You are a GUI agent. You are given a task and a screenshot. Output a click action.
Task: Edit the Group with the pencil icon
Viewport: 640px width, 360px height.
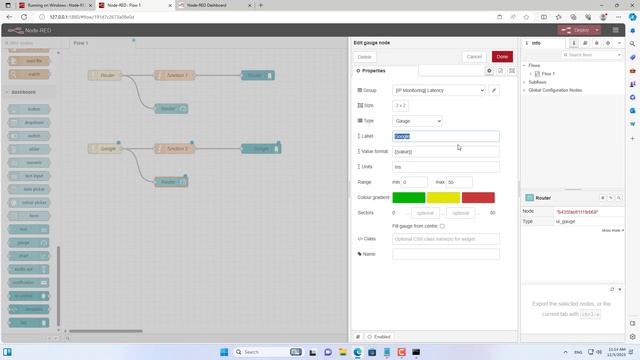pos(494,90)
